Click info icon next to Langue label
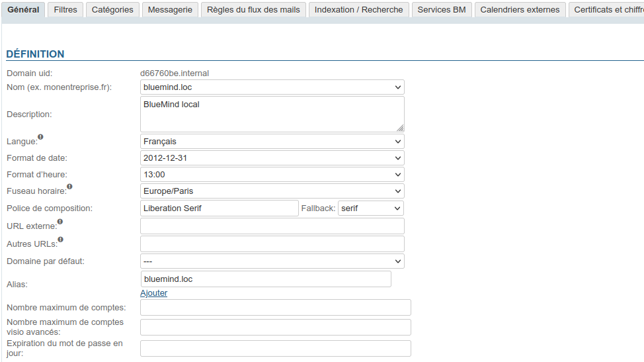 click(x=40, y=137)
